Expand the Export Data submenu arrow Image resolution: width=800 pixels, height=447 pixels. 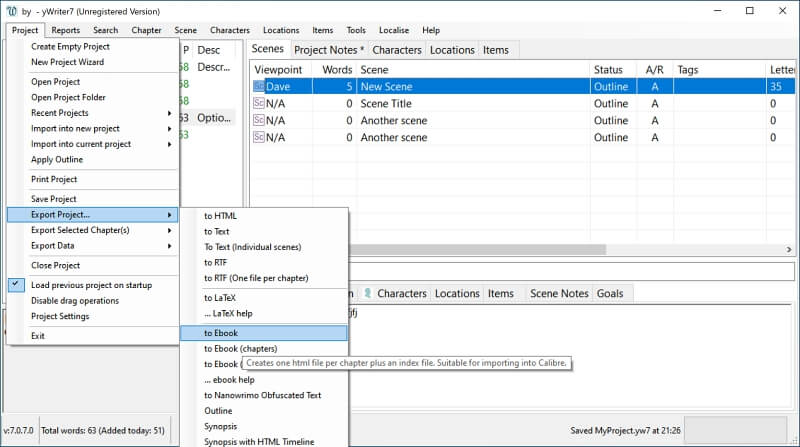pyautogui.click(x=169, y=246)
